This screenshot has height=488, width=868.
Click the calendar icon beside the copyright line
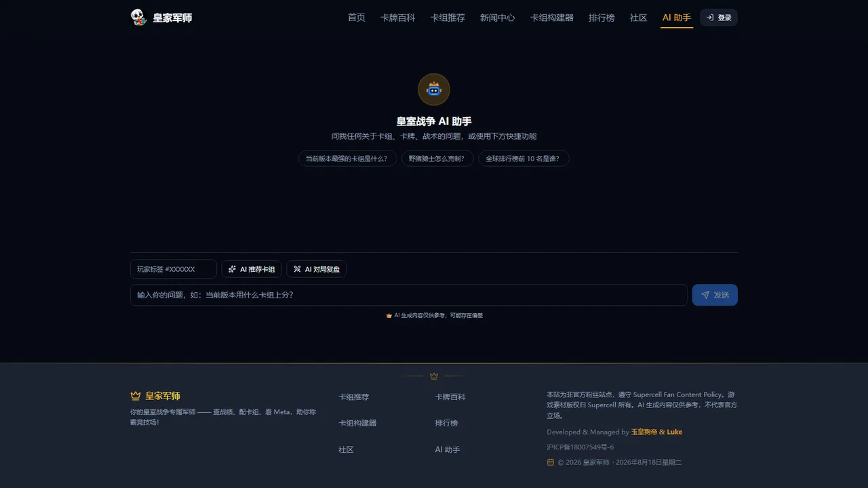[551, 462]
